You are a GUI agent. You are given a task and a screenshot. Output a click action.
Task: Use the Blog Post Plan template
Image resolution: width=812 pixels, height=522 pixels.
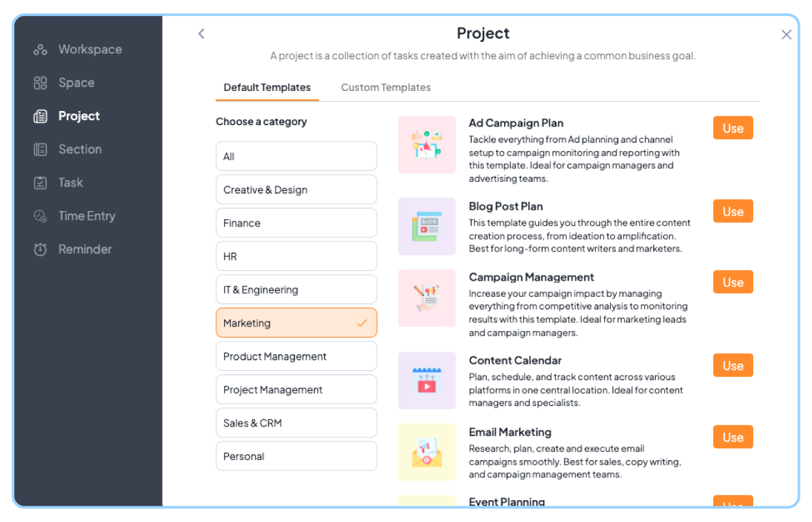(733, 211)
